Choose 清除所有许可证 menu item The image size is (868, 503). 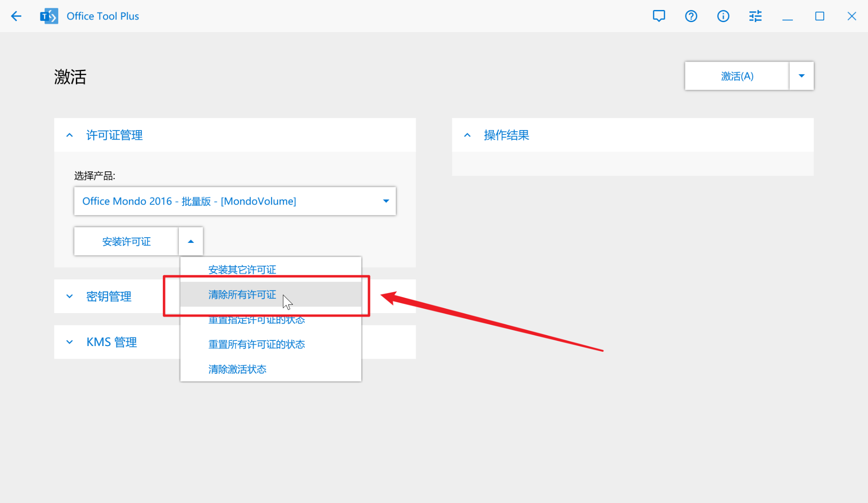tap(271, 294)
